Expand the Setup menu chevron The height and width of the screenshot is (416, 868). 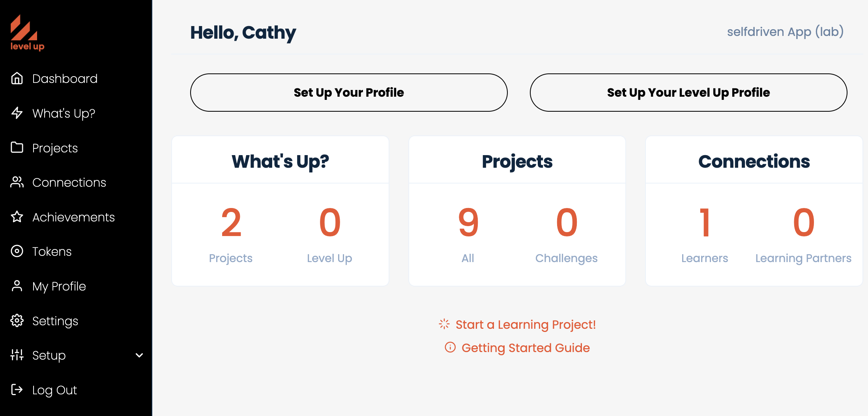139,355
